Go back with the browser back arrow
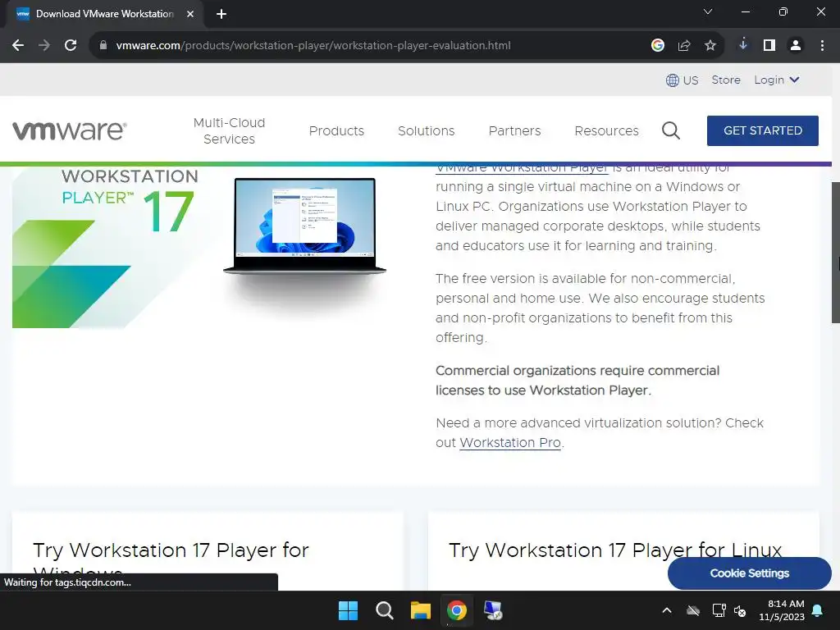Viewport: 840px width, 630px height. (18, 46)
